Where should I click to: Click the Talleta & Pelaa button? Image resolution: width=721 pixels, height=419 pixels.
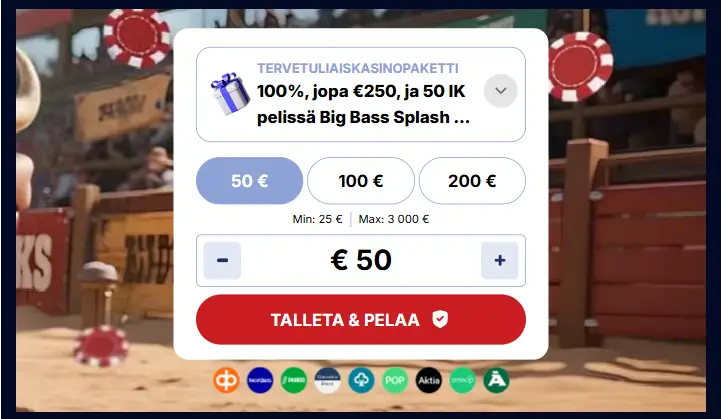pos(361,320)
